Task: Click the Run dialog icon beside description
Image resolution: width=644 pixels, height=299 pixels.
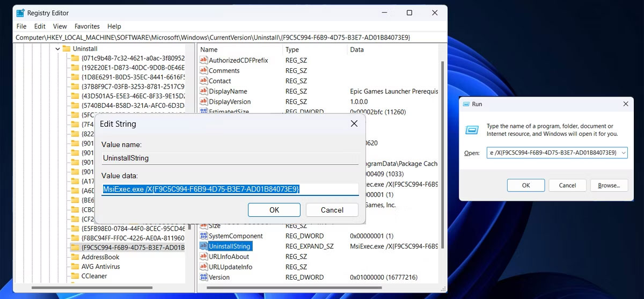Action: coord(472,130)
